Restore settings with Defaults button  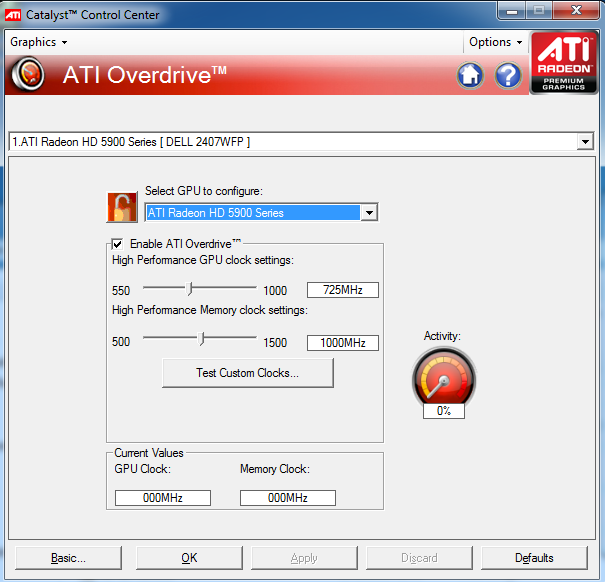534,558
